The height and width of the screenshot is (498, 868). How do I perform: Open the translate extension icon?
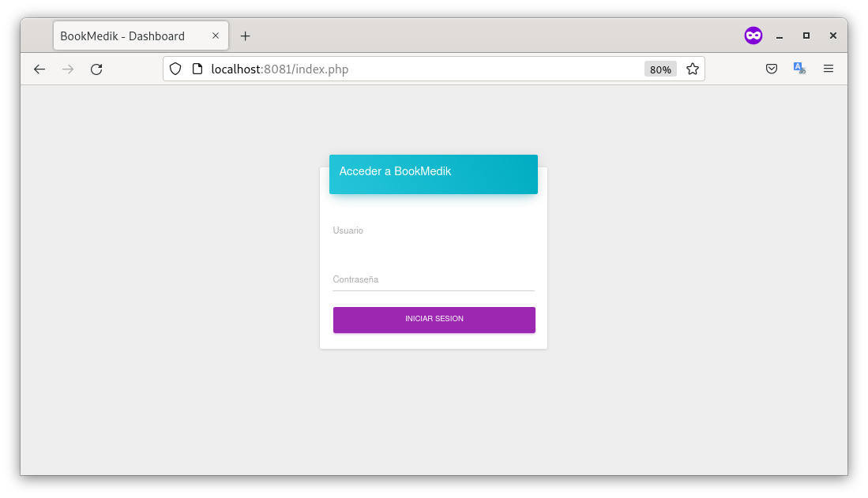click(799, 69)
